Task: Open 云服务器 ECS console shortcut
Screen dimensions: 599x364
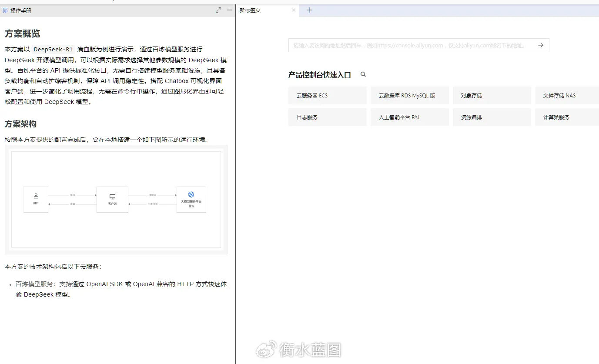Action: click(x=328, y=95)
